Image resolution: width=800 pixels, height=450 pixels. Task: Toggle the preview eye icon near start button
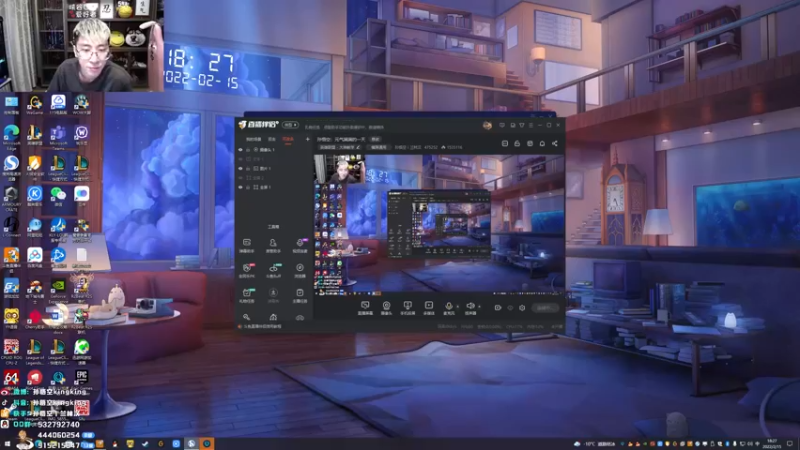[510, 308]
